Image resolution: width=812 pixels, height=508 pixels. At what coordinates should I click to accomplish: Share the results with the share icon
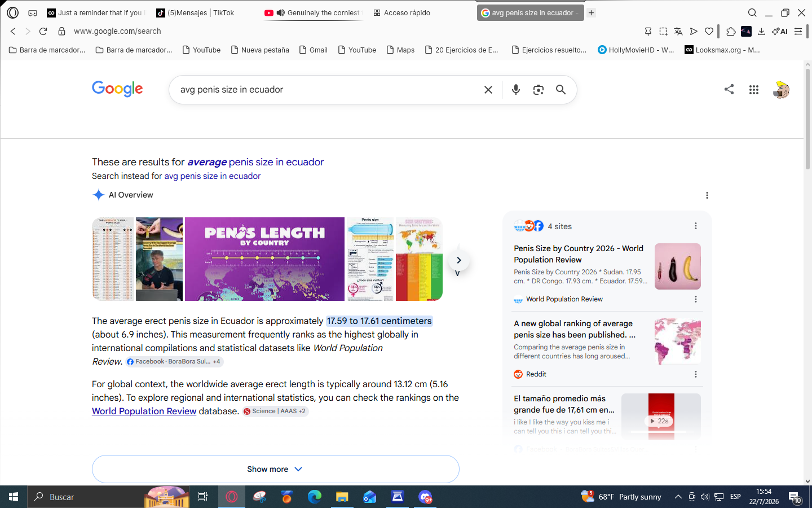[729, 89]
